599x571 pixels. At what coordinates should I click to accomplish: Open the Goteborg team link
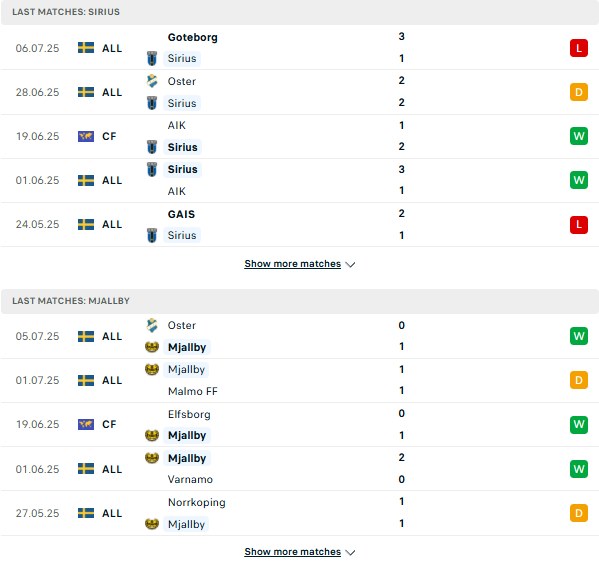click(193, 37)
